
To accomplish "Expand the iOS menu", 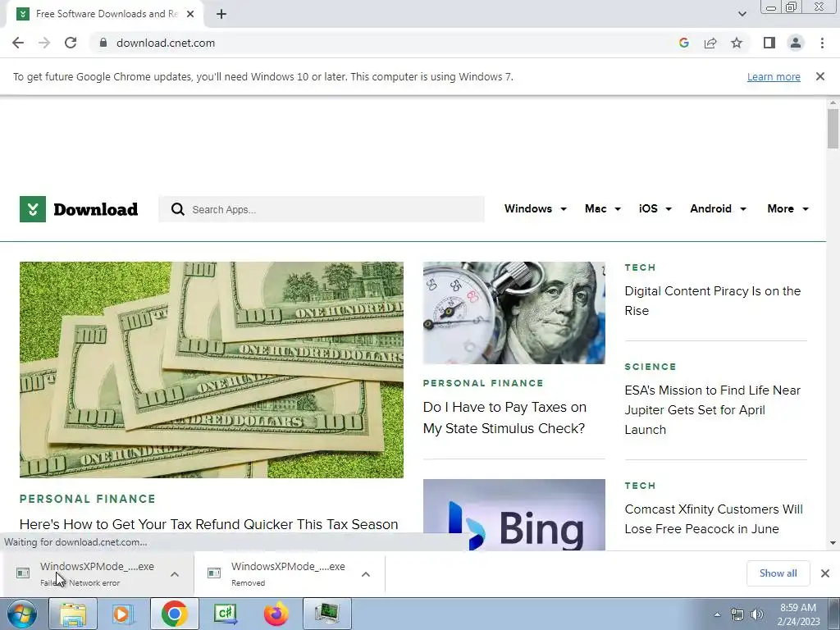I will pos(655,209).
